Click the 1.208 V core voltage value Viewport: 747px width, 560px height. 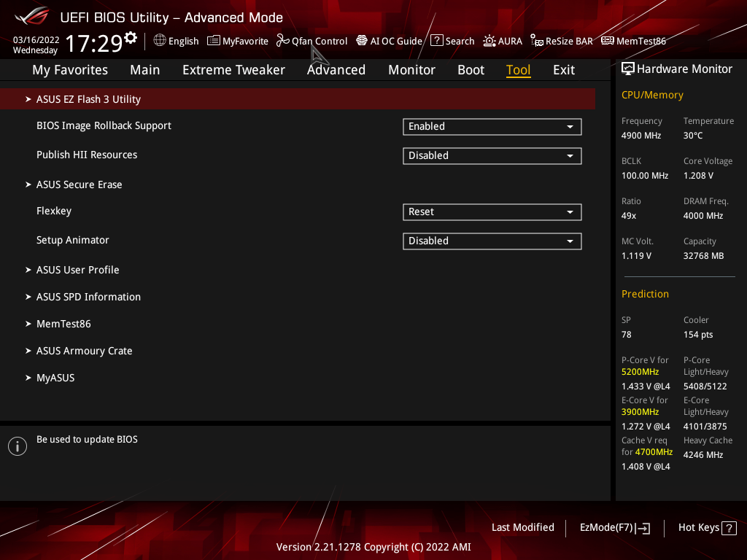[698, 176]
